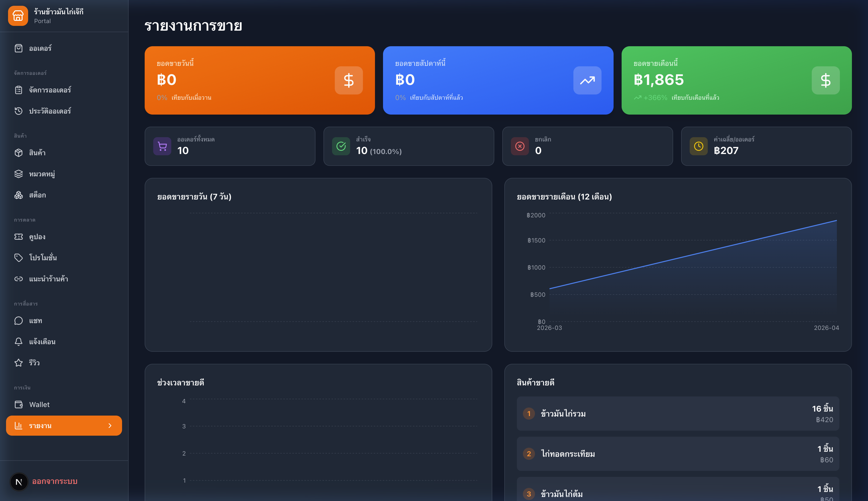Click the purple shopping cart icon
Image resolution: width=868 pixels, height=501 pixels.
162,146
